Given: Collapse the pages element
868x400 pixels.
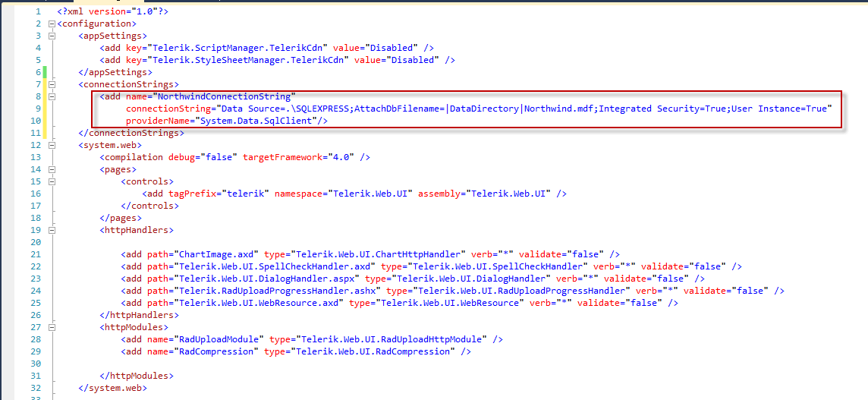Looking at the screenshot, I should click(52, 169).
